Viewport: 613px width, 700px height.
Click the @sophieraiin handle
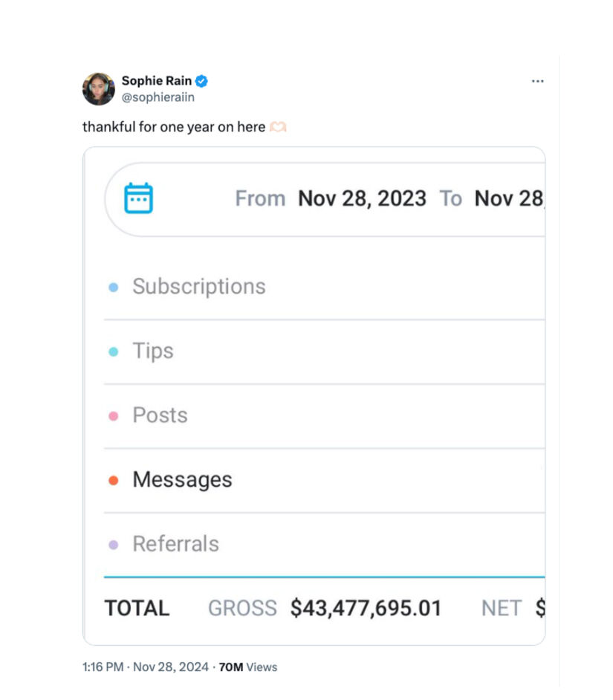(158, 97)
